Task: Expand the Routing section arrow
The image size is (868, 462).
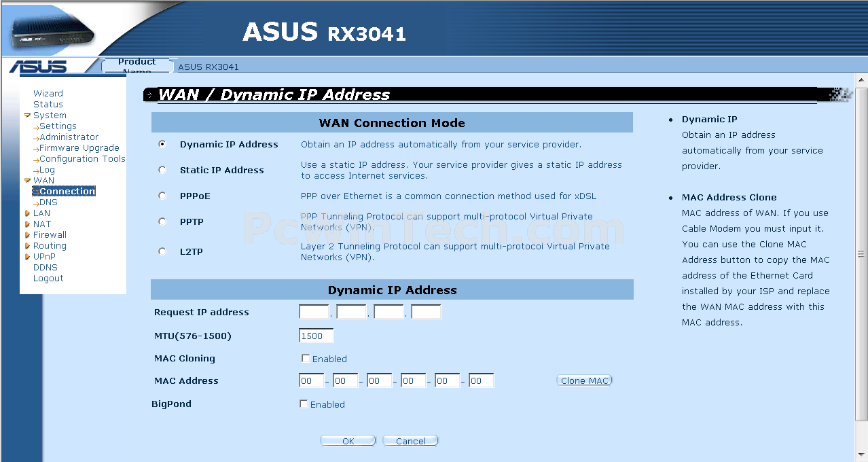Action: (x=27, y=246)
